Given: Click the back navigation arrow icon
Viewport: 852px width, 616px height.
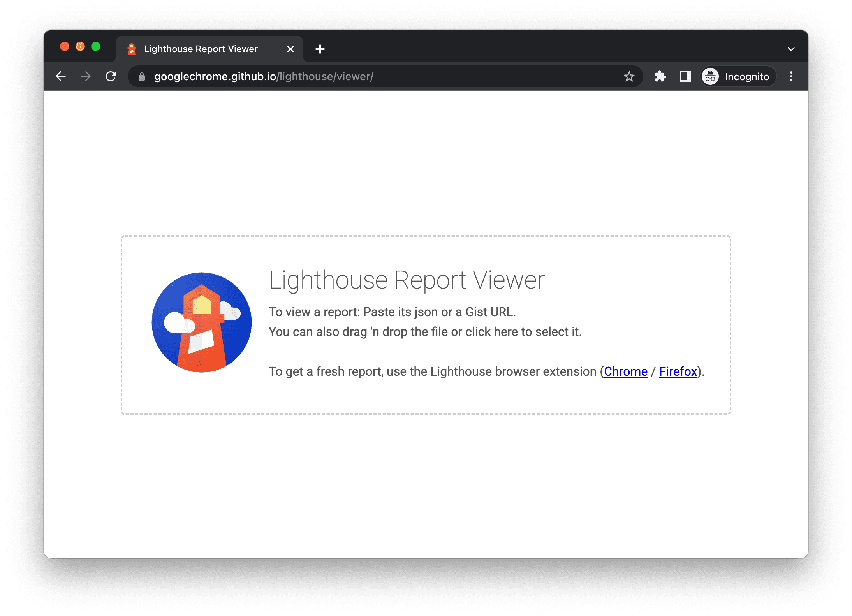Looking at the screenshot, I should coord(61,76).
